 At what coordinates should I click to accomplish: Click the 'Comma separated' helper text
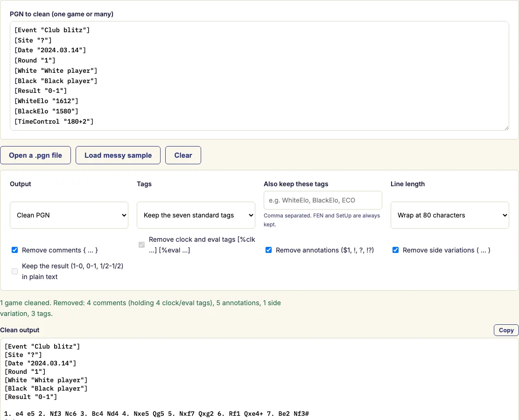click(x=322, y=220)
